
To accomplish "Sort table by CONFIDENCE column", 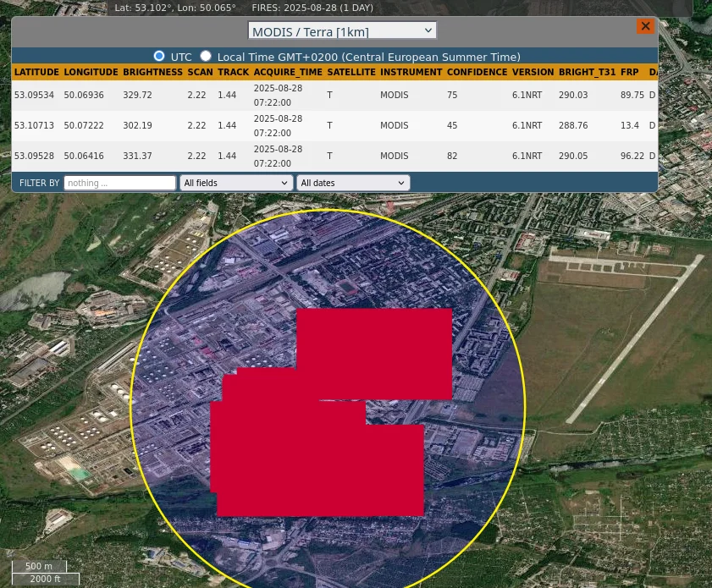I will click(x=477, y=73).
